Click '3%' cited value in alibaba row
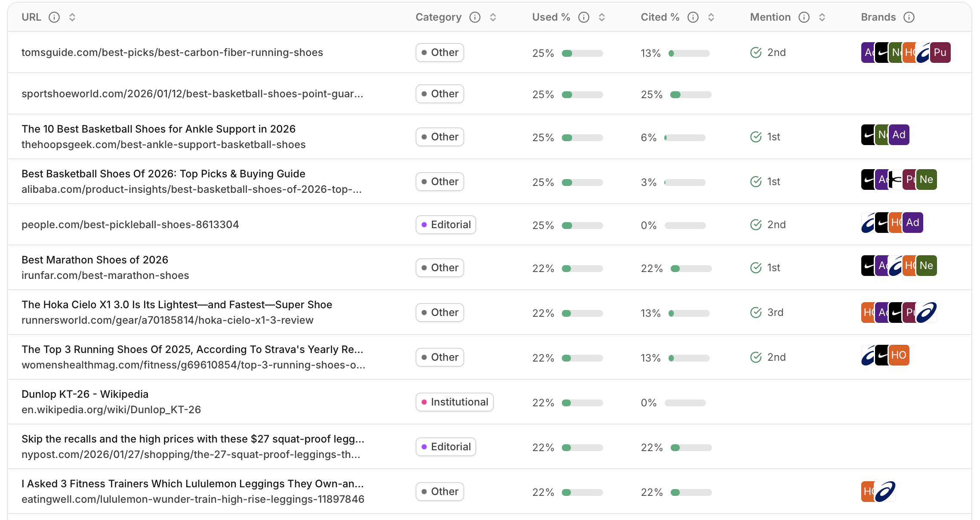Image resolution: width=980 pixels, height=520 pixels. pyautogui.click(x=649, y=183)
